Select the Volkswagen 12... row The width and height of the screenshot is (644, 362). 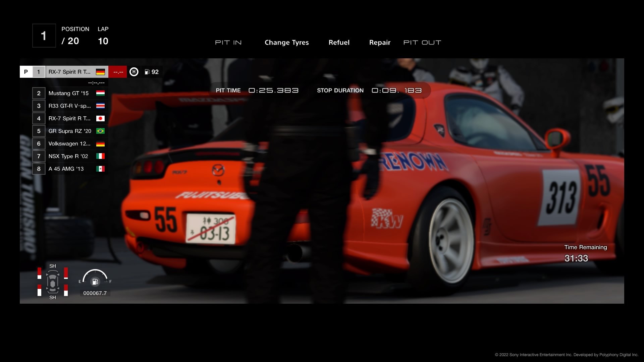[70, 144]
